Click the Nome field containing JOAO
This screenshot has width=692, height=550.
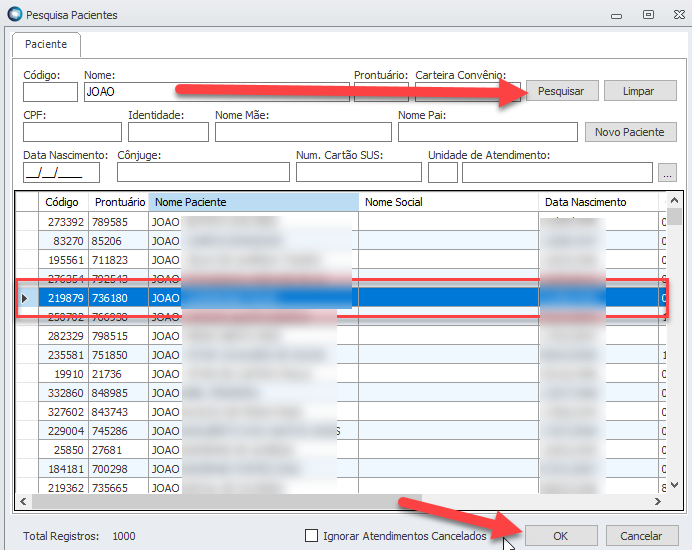pos(217,92)
